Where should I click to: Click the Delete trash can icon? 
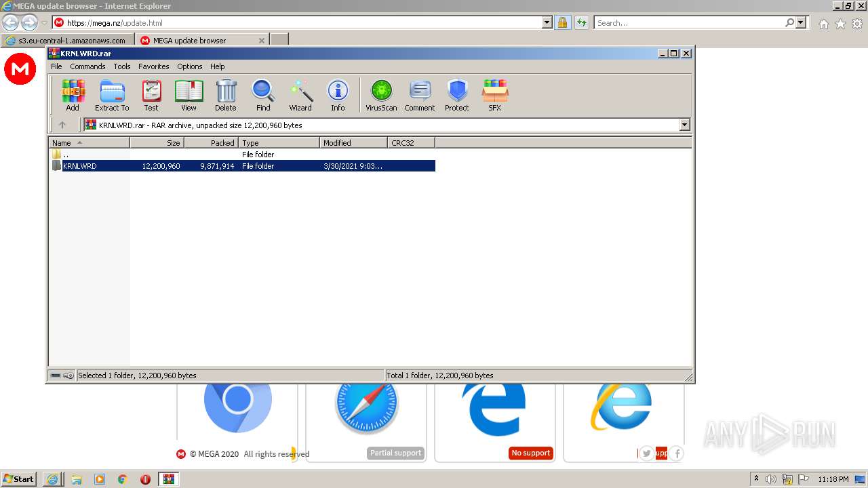226,95
